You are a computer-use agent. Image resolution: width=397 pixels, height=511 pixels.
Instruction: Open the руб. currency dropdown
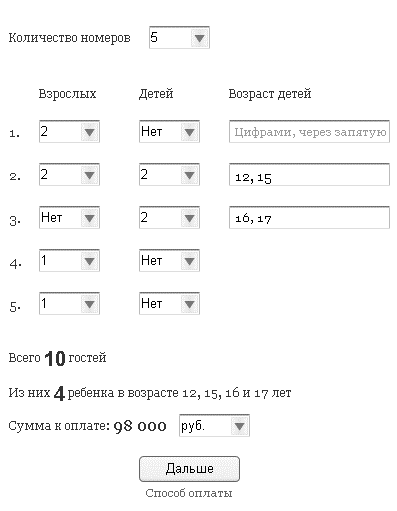click(x=214, y=425)
